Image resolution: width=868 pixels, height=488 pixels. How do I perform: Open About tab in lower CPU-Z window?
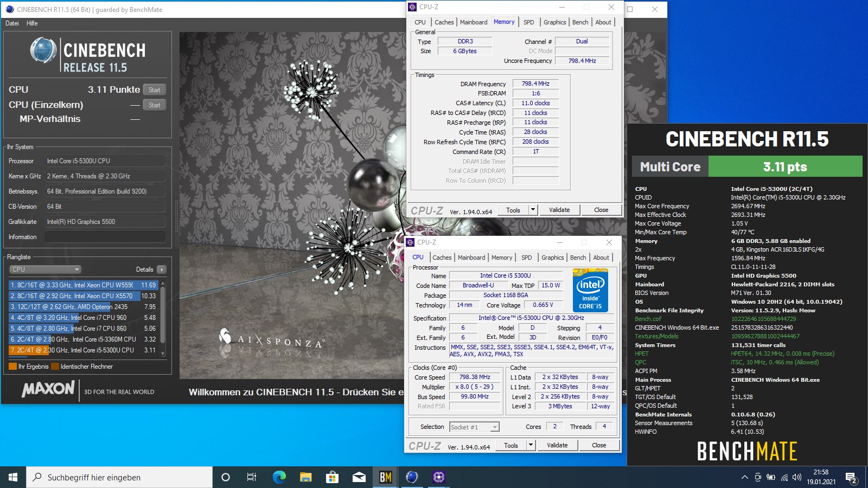(x=601, y=258)
